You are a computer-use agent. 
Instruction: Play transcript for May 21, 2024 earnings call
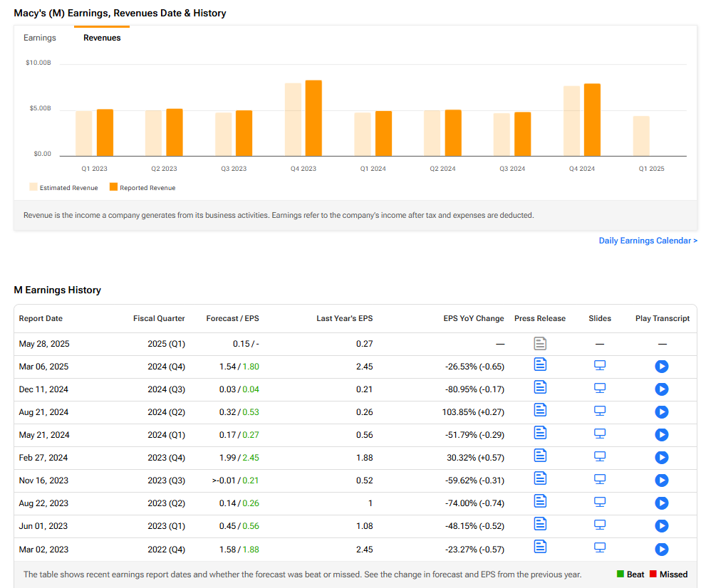[x=662, y=435]
